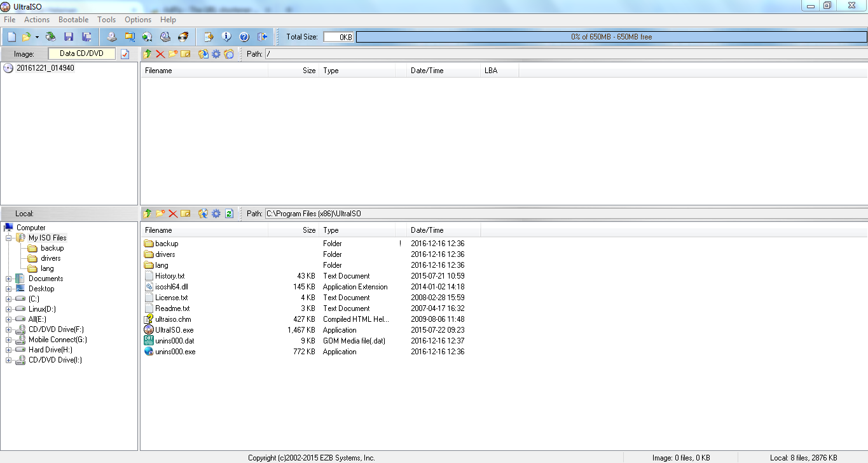
Task: Expand the CD/DVD Drive(F:) node
Action: (x=8, y=329)
